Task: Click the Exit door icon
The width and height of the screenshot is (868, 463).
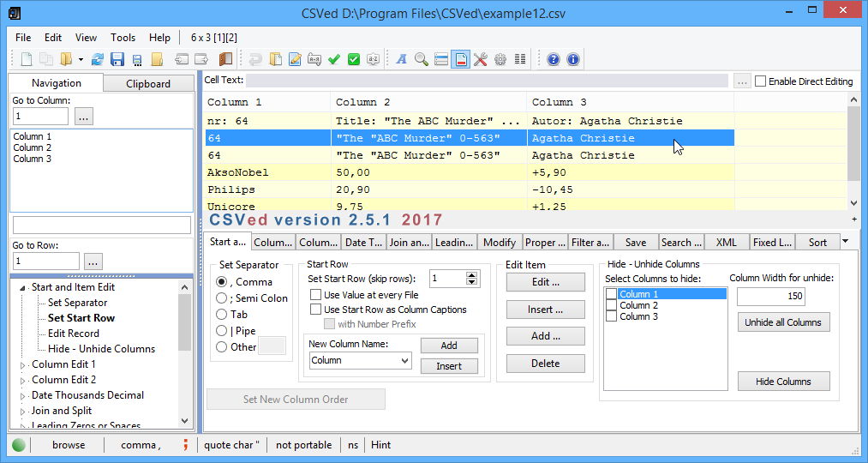Action: tap(225, 59)
